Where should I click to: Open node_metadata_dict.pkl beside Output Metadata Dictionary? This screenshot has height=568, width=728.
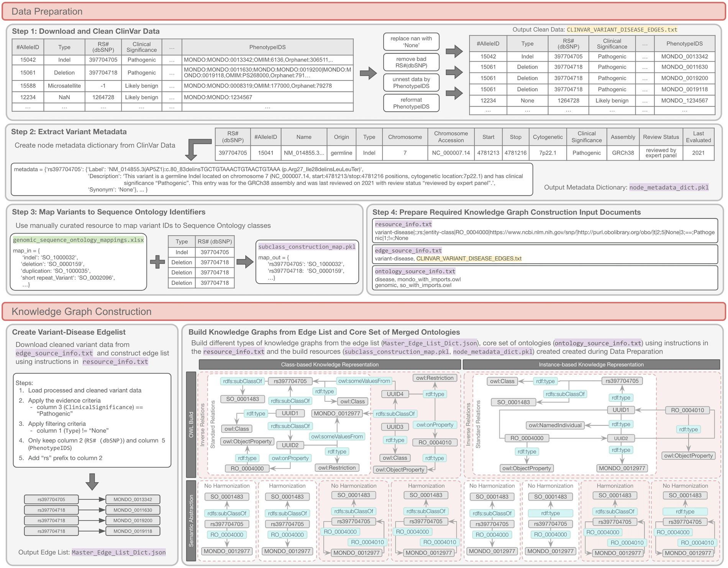[x=669, y=187]
